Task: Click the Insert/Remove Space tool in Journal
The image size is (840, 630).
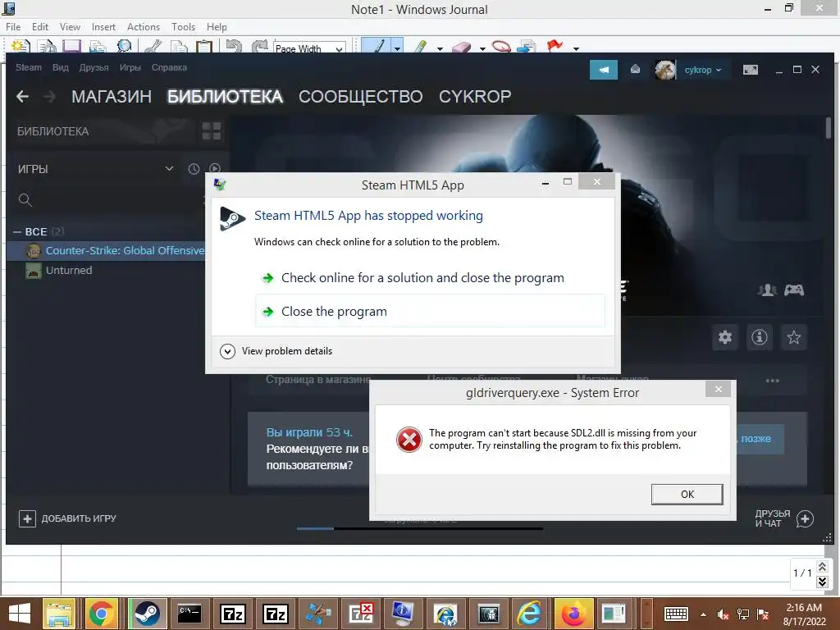Action: pyautogui.click(x=527, y=47)
